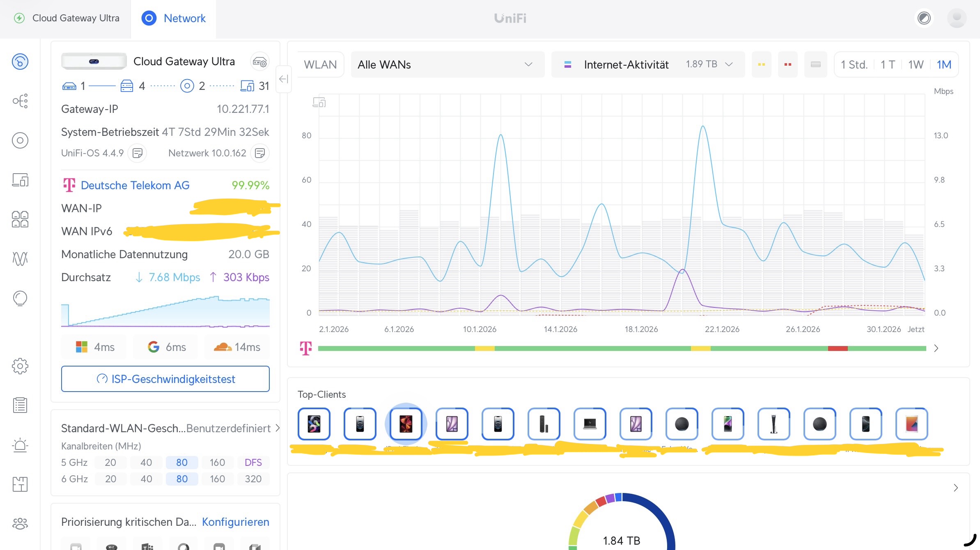Click red segment on Telekom uptime bar
The width and height of the screenshot is (980, 550).
coord(838,348)
